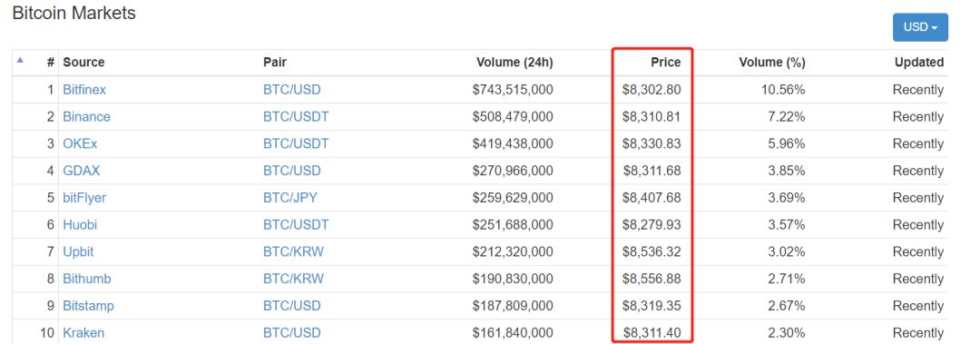Open the bitFlyer exchange link

84,198
